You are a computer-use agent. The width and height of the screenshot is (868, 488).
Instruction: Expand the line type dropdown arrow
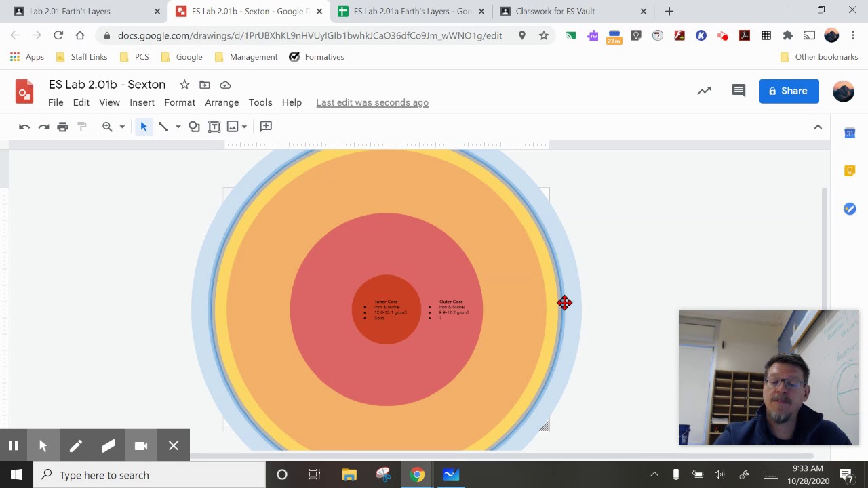point(178,127)
